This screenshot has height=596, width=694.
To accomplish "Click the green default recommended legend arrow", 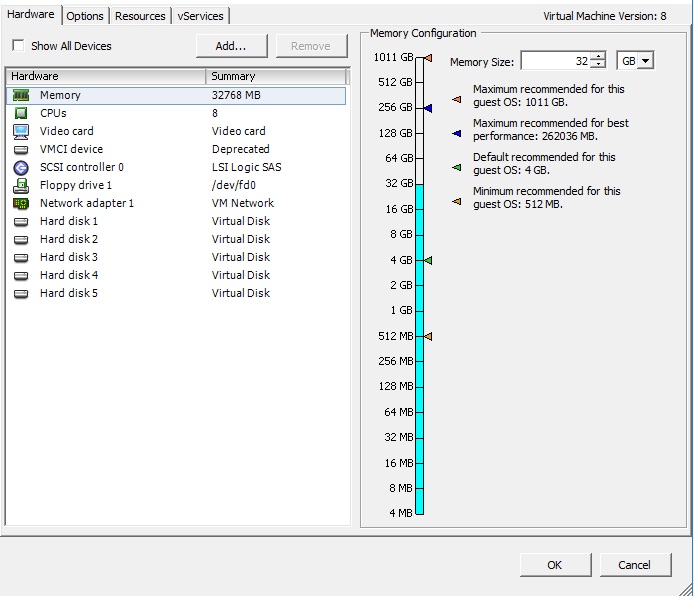I will [x=456, y=167].
